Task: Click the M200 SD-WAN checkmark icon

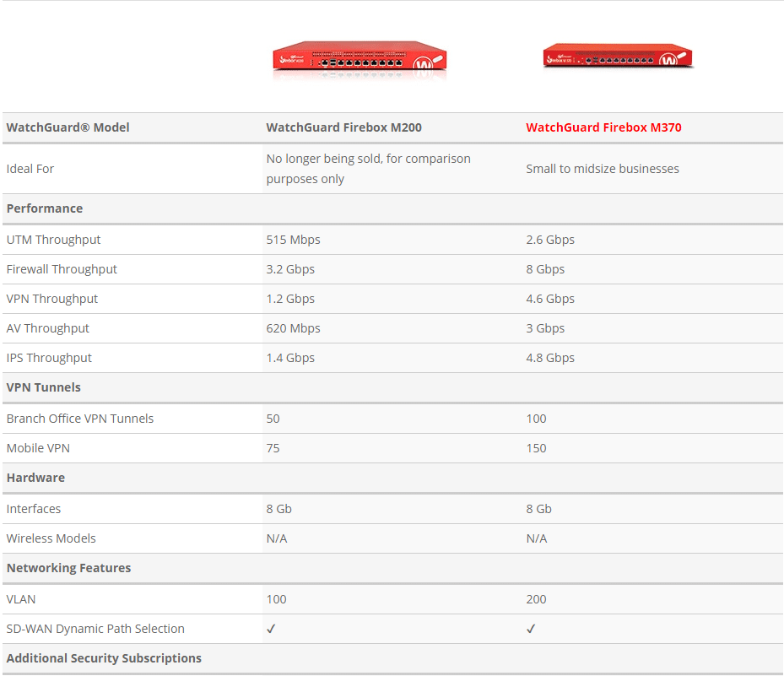Action: click(x=271, y=629)
